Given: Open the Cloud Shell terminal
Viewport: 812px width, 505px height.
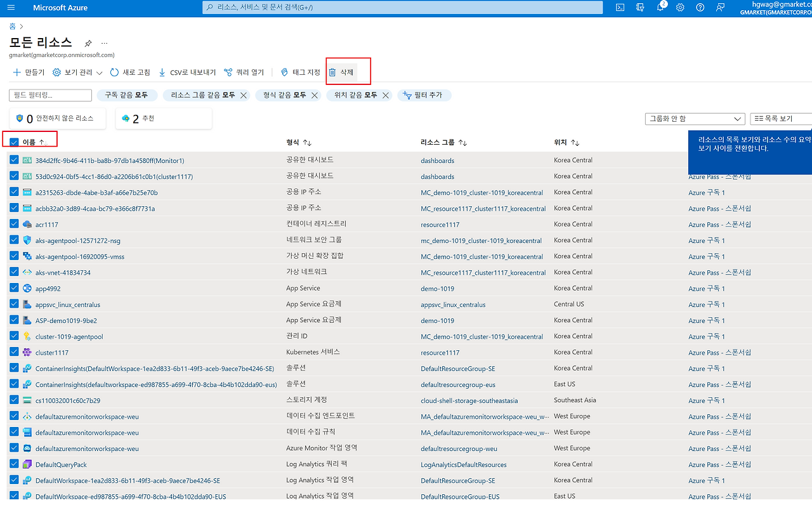Looking at the screenshot, I should (620, 8).
